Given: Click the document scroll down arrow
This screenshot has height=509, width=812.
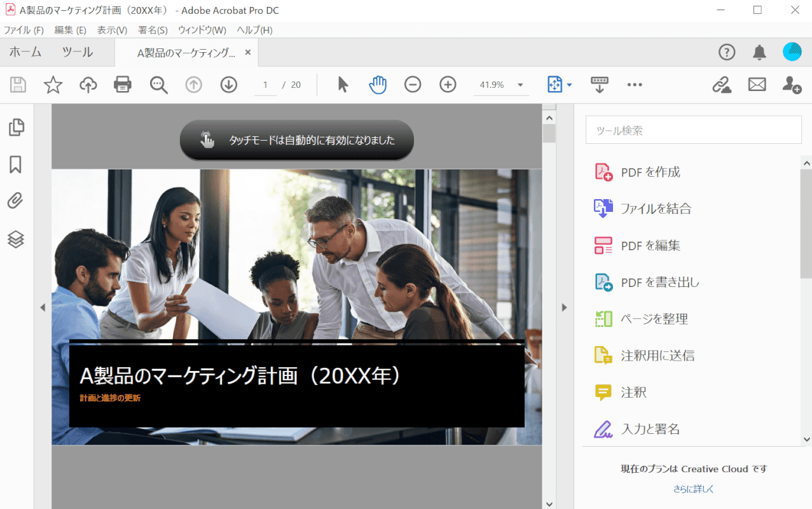Looking at the screenshot, I should click(549, 503).
